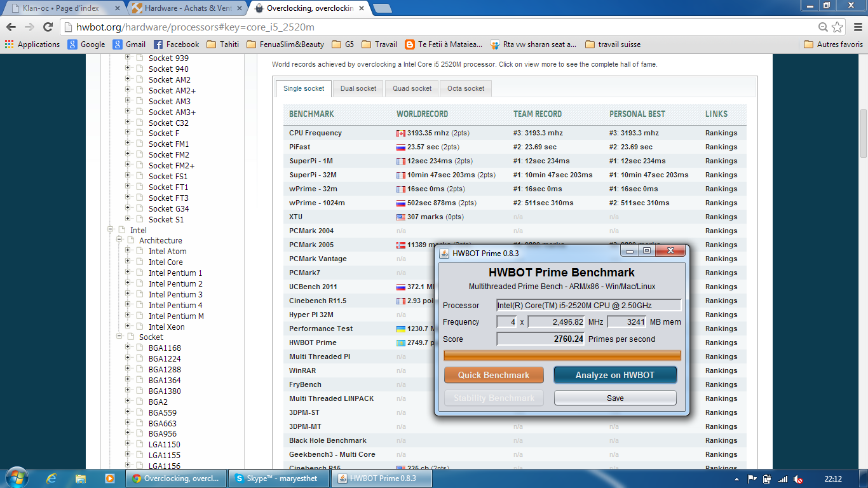Select Socket G34 tree item
The width and height of the screenshot is (868, 488).
169,208
